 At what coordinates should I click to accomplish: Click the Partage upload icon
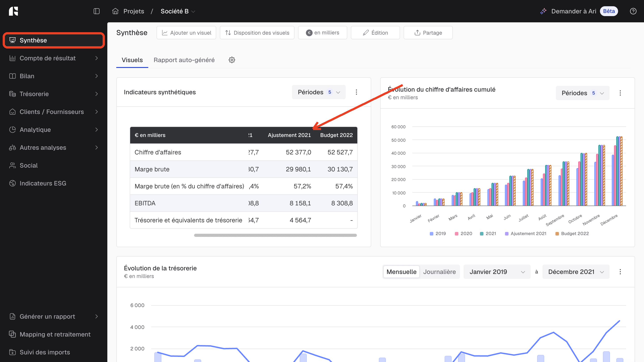click(x=417, y=33)
